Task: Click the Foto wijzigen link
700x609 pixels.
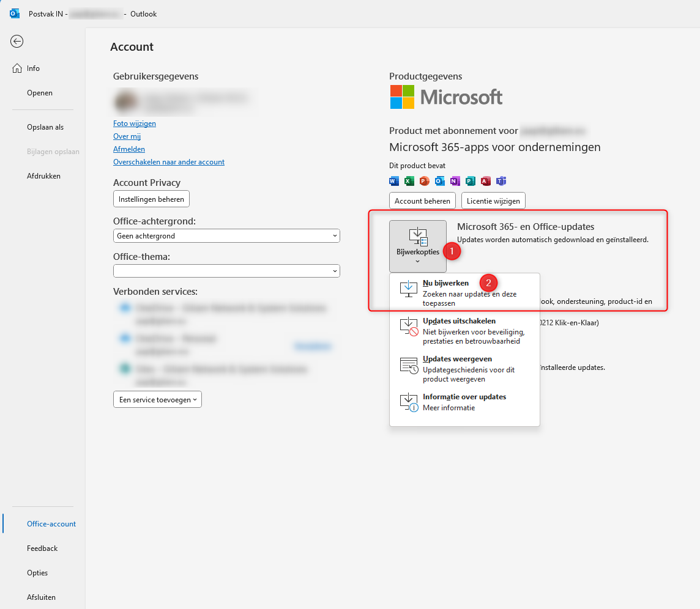Action: pyautogui.click(x=135, y=123)
